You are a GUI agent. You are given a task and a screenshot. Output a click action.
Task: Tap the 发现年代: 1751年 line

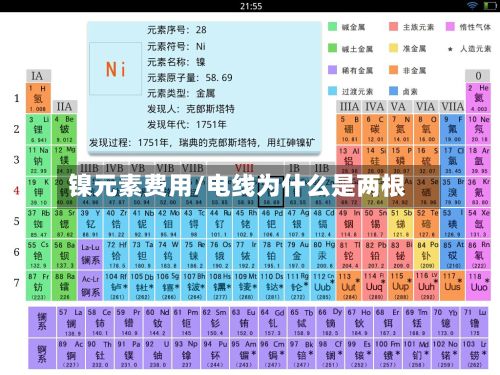[x=187, y=125]
